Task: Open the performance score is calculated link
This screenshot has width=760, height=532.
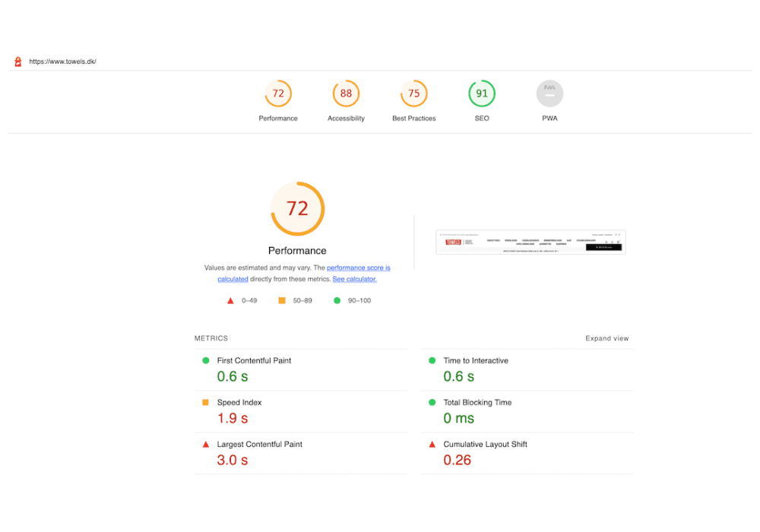Action: point(358,268)
